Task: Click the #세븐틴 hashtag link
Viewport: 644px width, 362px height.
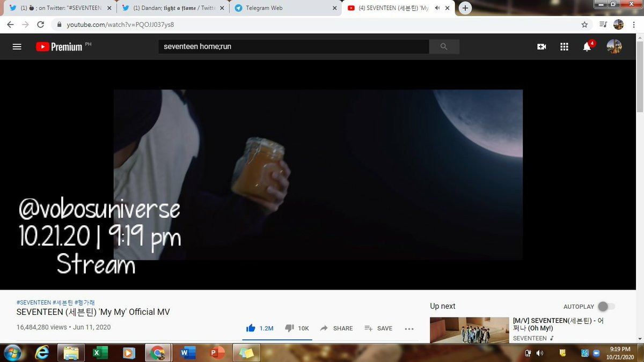Action: [62, 302]
